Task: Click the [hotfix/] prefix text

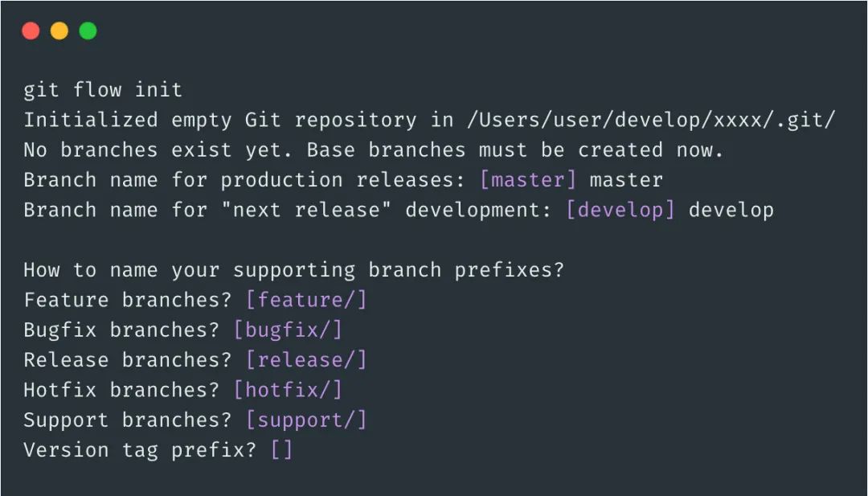Action: click(288, 390)
